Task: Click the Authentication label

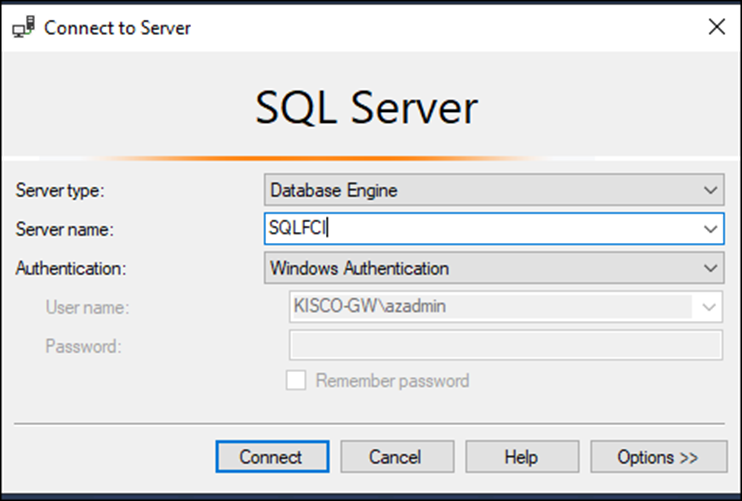Action: (71, 268)
